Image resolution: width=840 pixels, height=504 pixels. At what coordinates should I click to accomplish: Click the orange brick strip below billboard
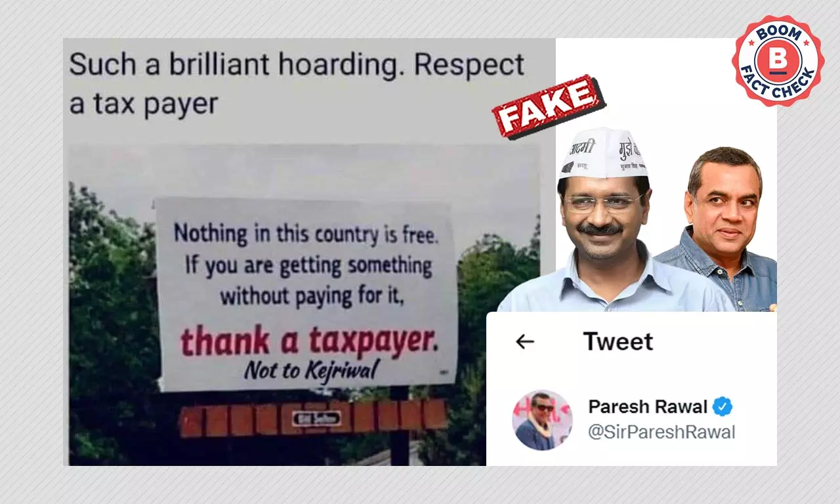coord(314,418)
